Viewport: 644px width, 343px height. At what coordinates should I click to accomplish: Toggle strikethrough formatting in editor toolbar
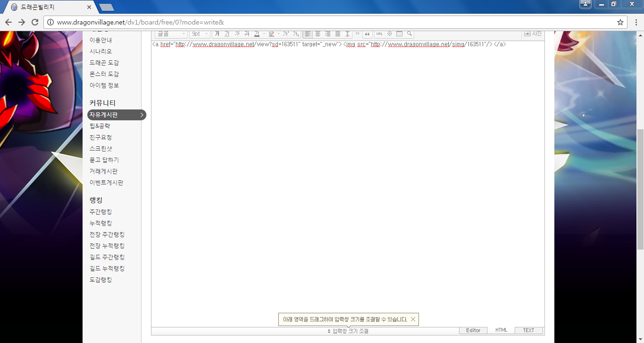click(x=247, y=33)
